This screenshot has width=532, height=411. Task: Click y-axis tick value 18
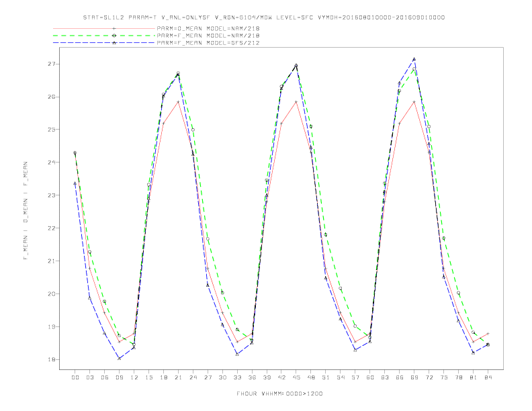tap(51, 360)
